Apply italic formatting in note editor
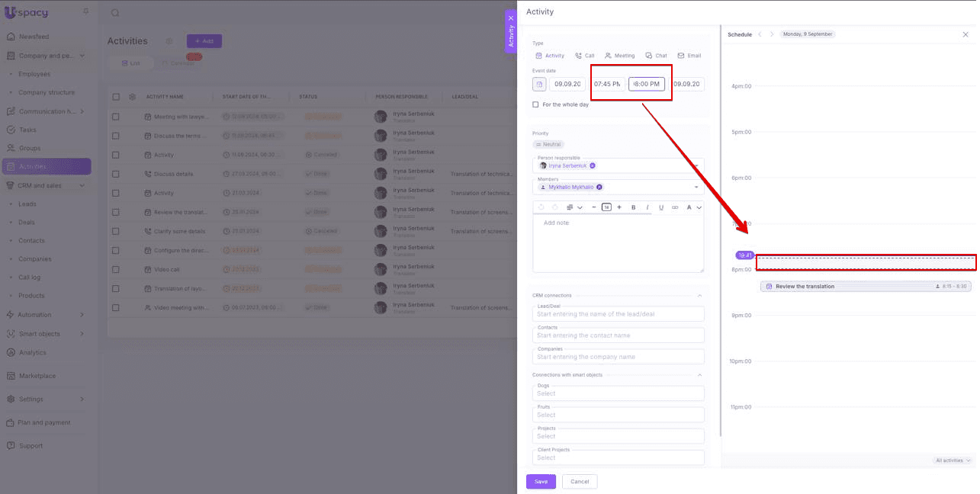The width and height of the screenshot is (980, 494). pos(647,207)
